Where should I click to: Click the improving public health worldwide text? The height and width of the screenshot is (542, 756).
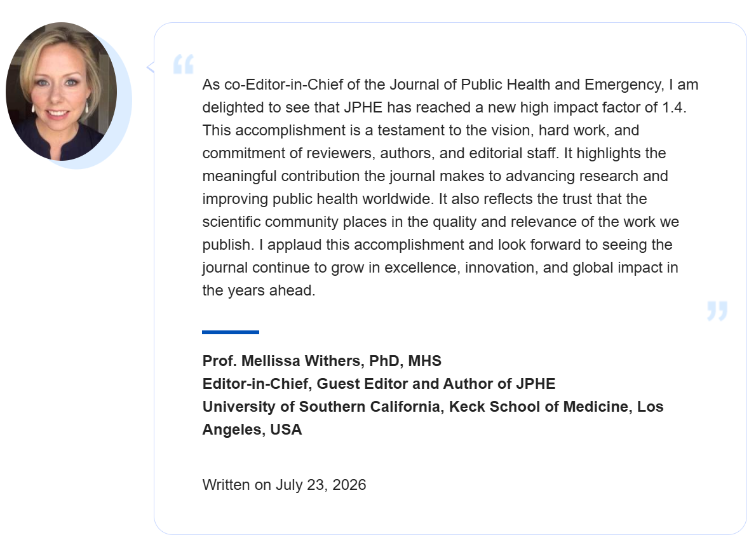(x=318, y=199)
